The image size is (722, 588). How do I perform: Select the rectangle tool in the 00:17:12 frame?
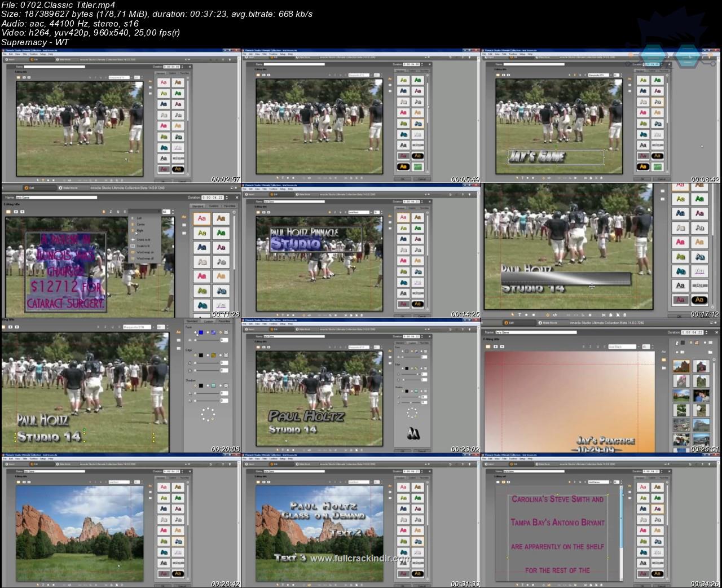(534, 314)
